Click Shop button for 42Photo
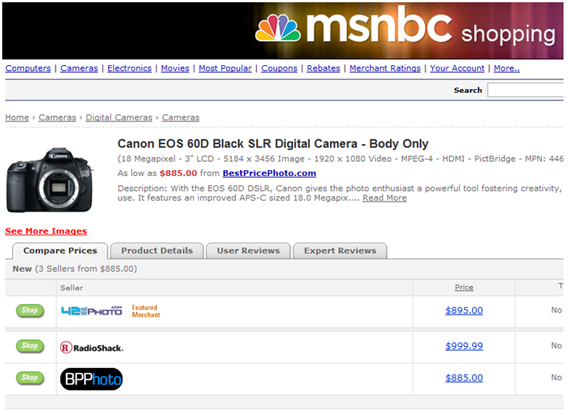The width and height of the screenshot is (568, 415). coord(30,310)
